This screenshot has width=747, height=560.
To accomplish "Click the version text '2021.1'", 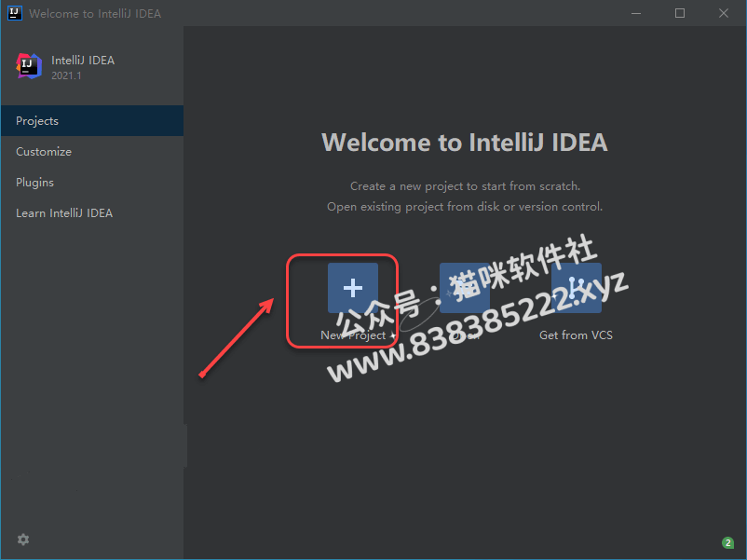I will point(66,75).
